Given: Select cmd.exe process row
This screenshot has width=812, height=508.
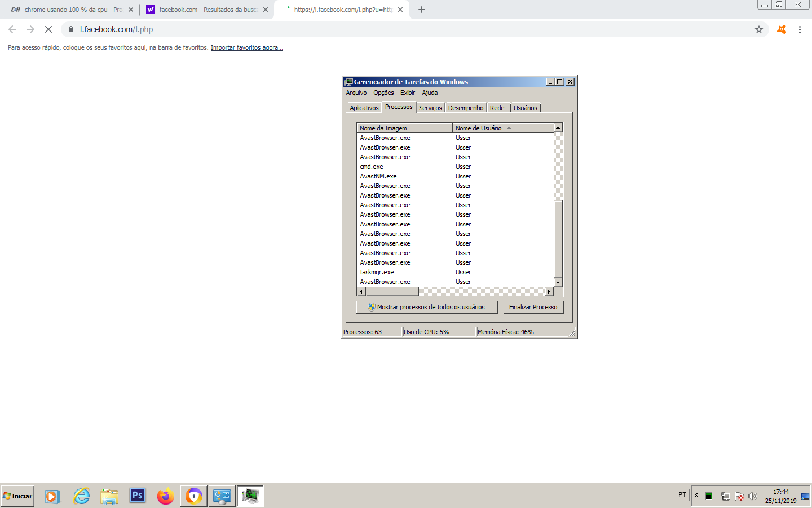Looking at the screenshot, I should 456,167.
